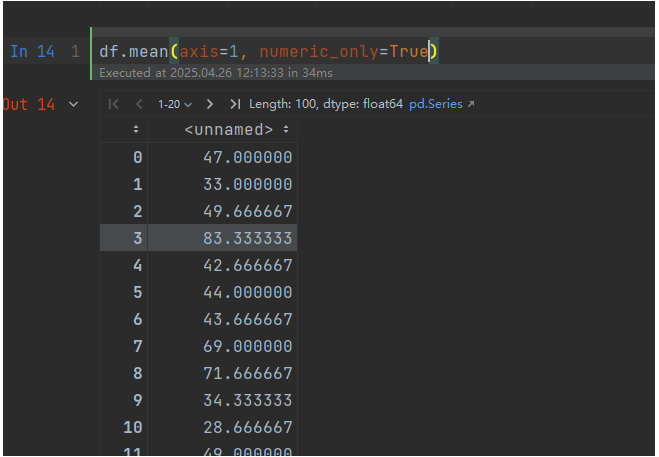The height and width of the screenshot is (457, 659).
Task: Open pd.Series in external viewer link
Action: pyautogui.click(x=441, y=104)
